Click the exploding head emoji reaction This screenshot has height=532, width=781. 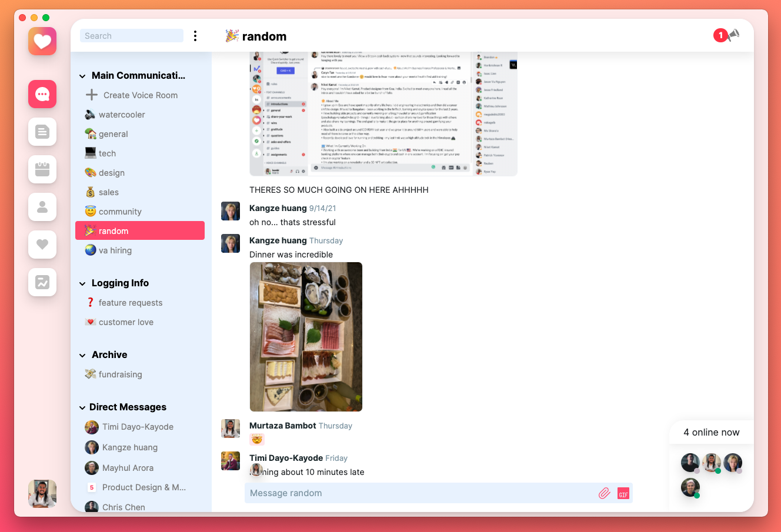point(257,440)
